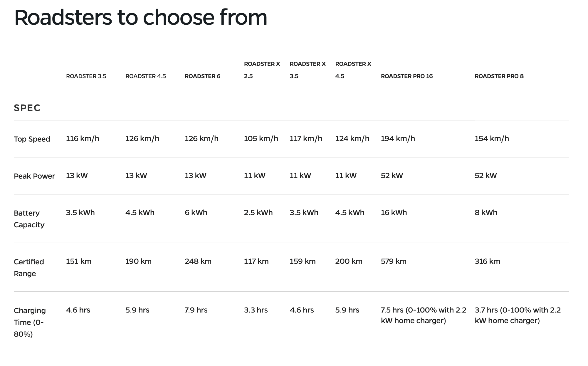Viewport: 588px width, 366px height.
Task: Select the Roadster 6 column header
Action: tap(202, 76)
